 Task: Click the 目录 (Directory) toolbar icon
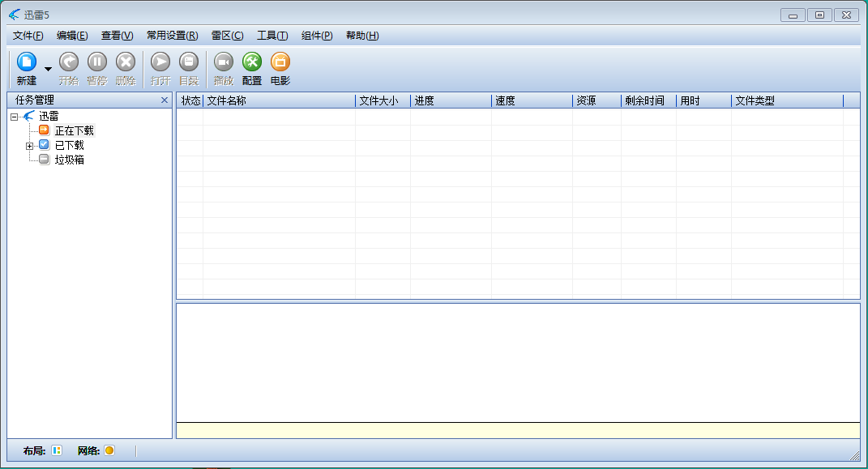point(189,62)
